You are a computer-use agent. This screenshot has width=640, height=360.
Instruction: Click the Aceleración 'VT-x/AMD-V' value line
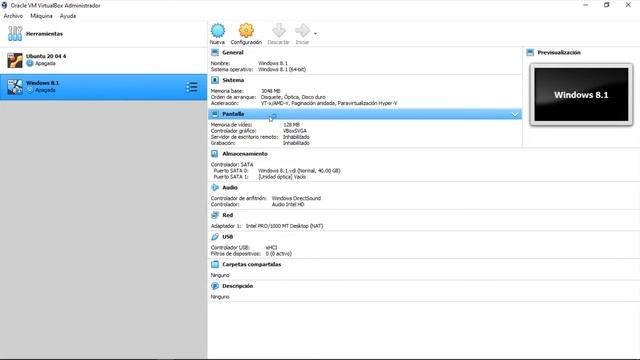tap(329, 103)
